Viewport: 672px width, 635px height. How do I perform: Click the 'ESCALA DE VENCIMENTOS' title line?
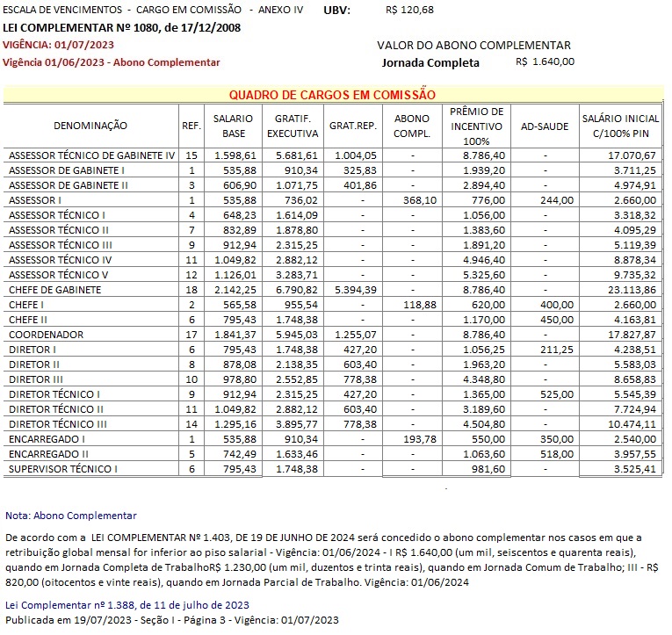coord(153,10)
